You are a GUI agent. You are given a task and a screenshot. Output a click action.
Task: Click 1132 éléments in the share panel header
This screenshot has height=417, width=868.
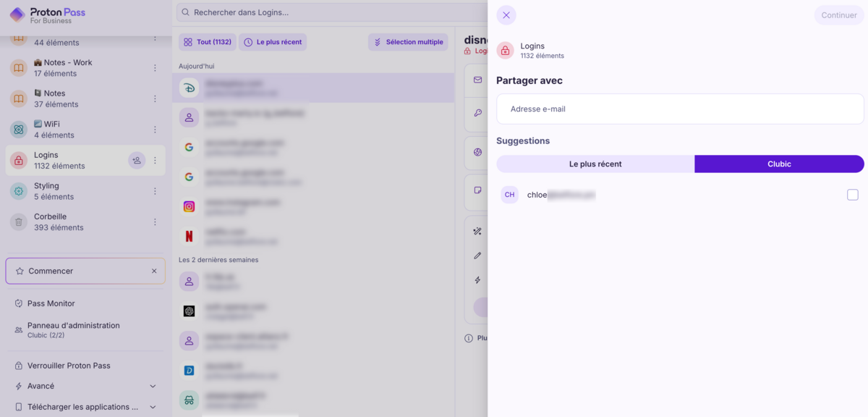point(542,56)
